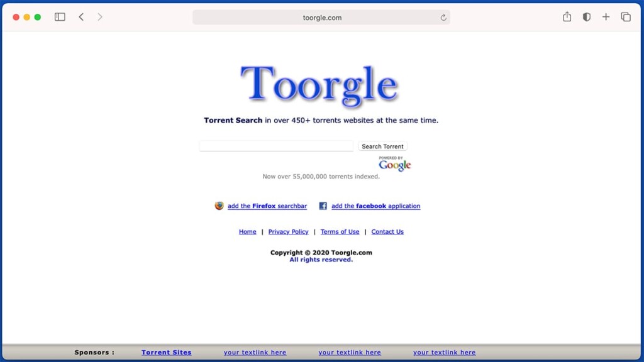Open the privacy report shield icon
The image size is (644, 362).
pos(587,17)
